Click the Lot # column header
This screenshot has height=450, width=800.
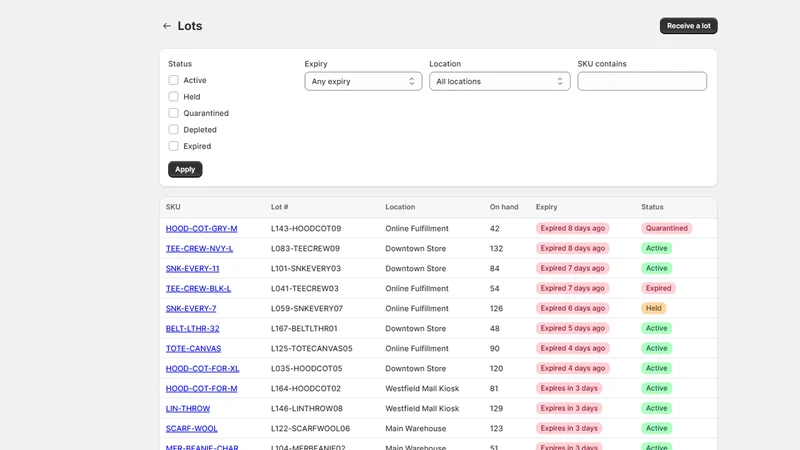point(280,207)
